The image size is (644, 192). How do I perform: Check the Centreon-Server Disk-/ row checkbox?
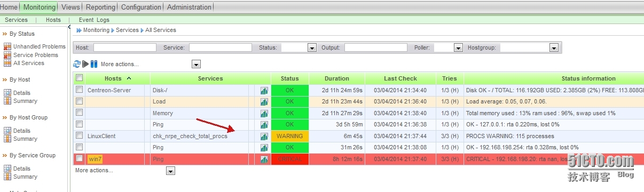pos(79,90)
